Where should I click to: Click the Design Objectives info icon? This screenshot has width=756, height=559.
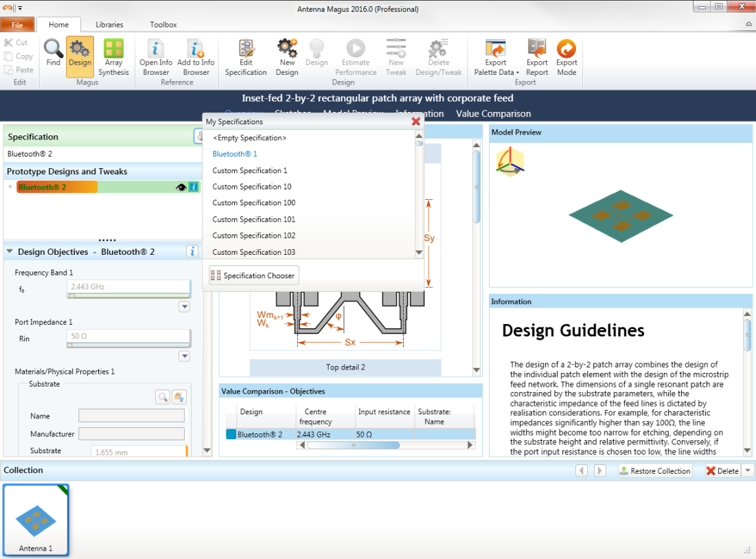click(192, 251)
